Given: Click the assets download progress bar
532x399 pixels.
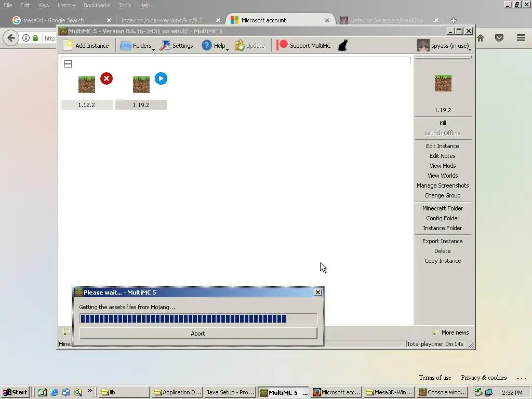Looking at the screenshot, I should click(x=198, y=318).
